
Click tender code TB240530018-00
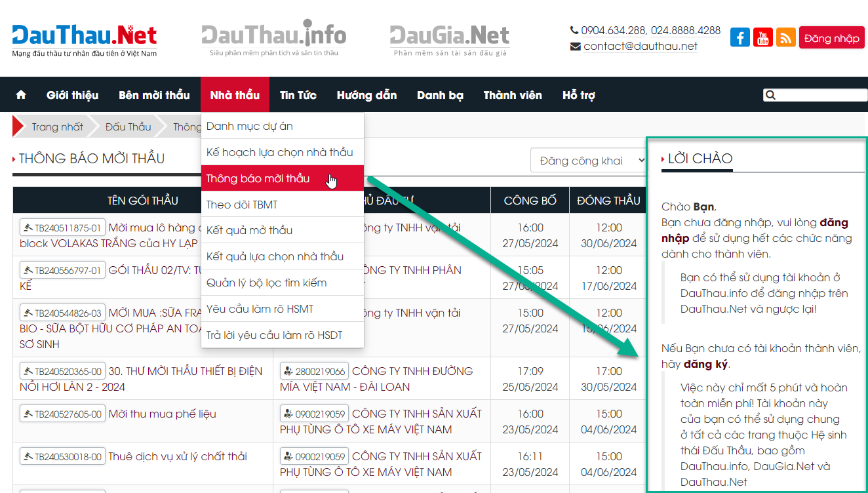62,457
